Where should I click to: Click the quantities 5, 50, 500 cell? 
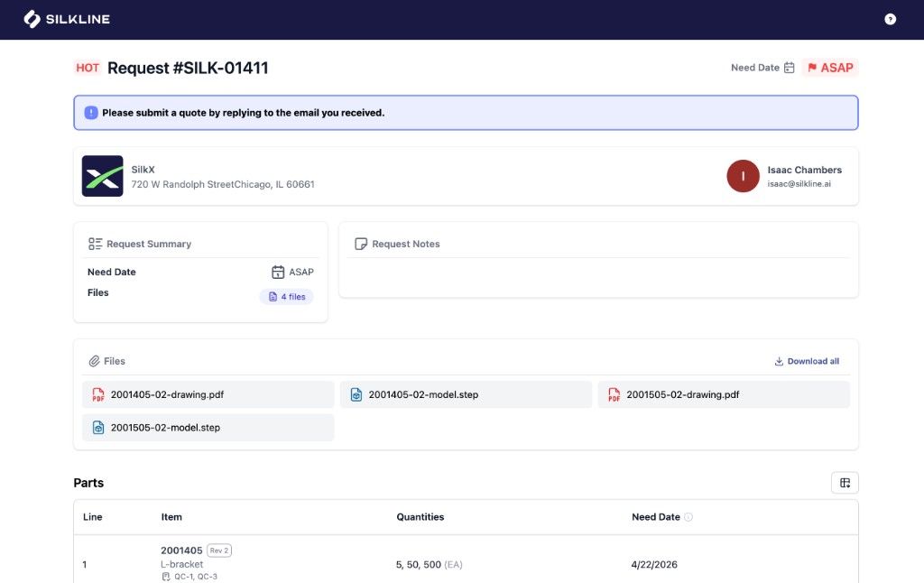[x=429, y=564]
